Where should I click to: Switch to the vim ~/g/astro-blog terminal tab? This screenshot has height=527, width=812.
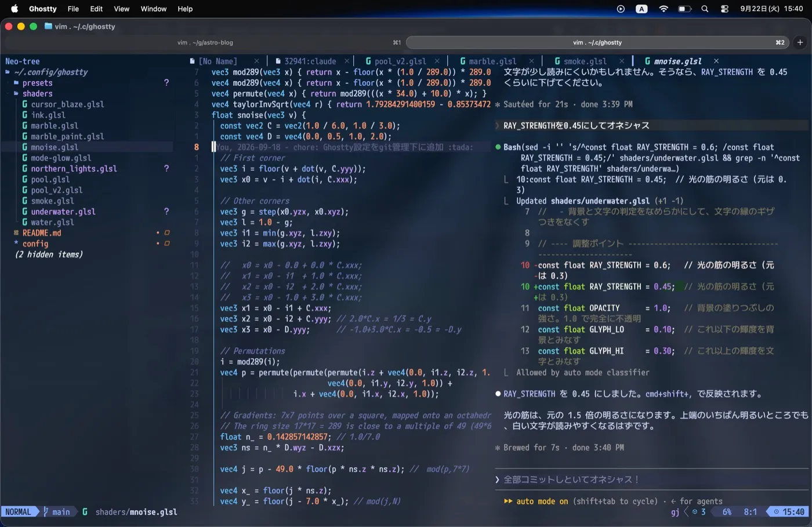point(205,42)
